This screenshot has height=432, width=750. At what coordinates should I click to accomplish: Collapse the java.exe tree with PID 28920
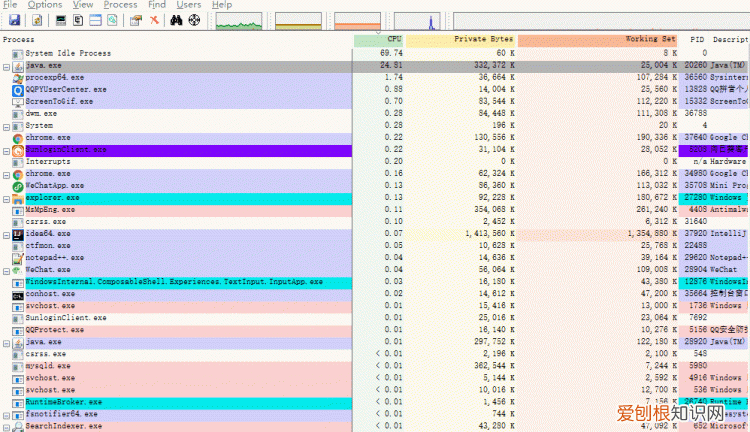point(6,344)
